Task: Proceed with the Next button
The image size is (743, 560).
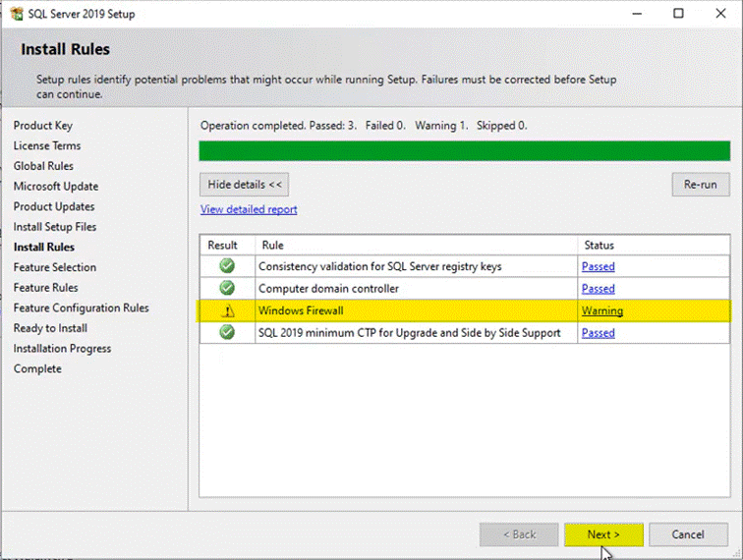Action: [603, 534]
